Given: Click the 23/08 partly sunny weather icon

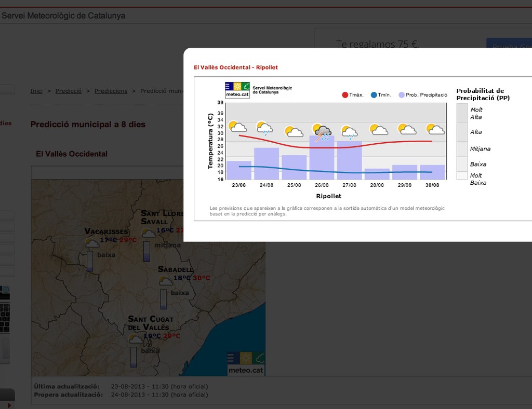Looking at the screenshot, I should pos(237,127).
